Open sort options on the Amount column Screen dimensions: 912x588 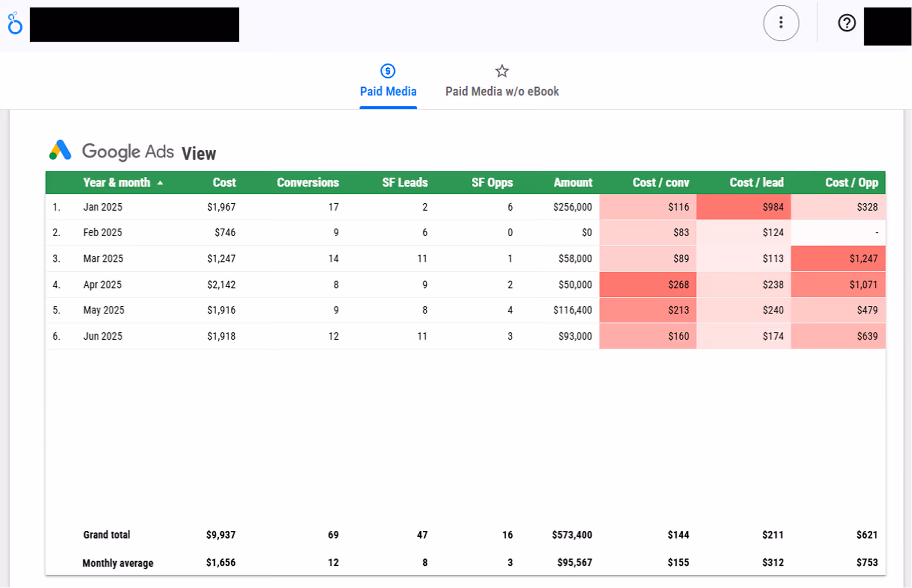click(x=573, y=182)
